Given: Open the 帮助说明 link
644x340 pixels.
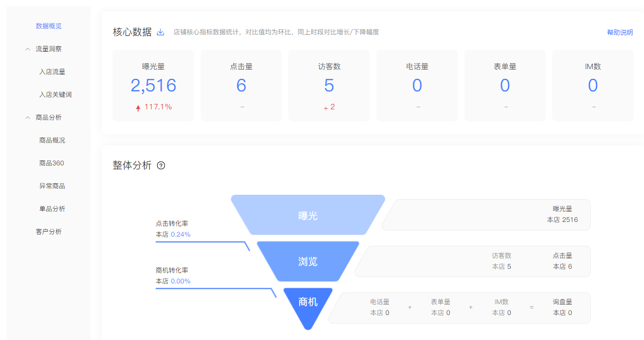Looking at the screenshot, I should (620, 32).
